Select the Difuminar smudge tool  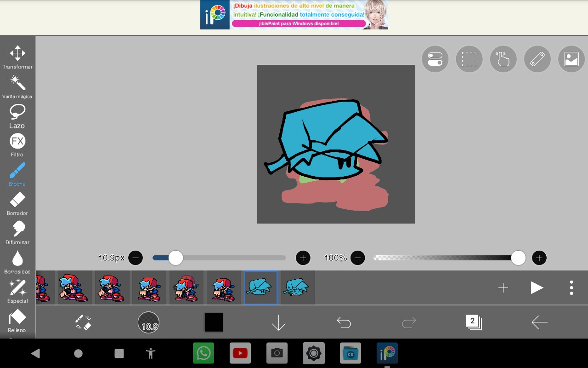click(17, 233)
